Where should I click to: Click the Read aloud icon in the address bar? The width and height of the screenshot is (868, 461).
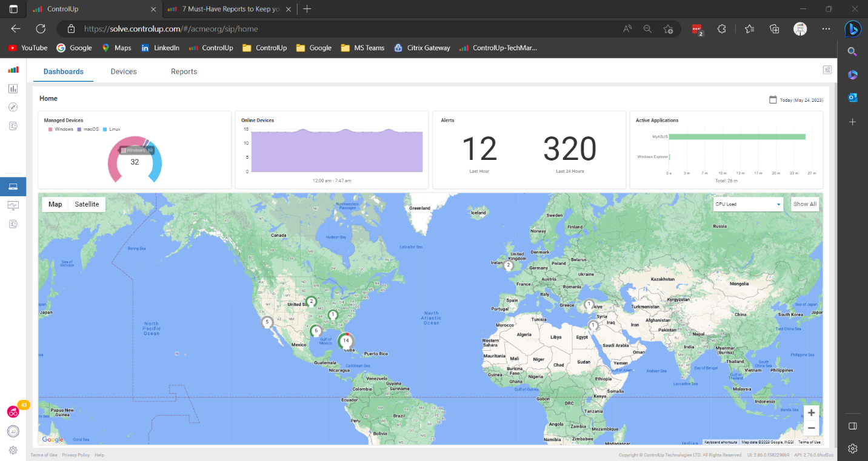627,28
